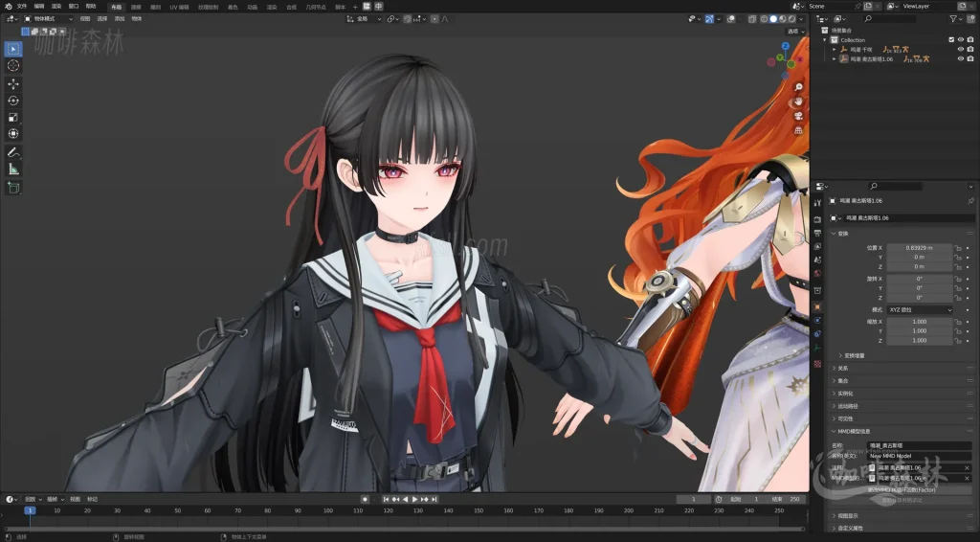Click the viewport zoom magnifier gizmo
The height and width of the screenshot is (542, 980).
798,87
